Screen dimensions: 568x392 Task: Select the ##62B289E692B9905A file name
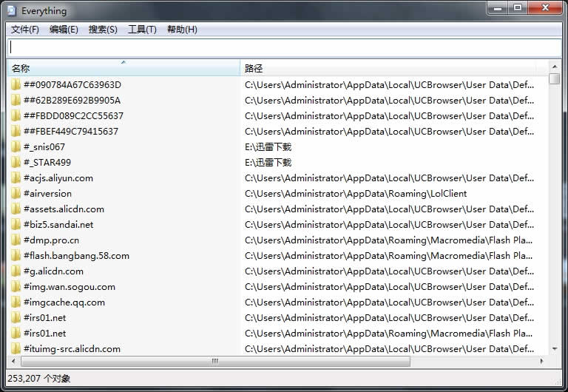72,101
